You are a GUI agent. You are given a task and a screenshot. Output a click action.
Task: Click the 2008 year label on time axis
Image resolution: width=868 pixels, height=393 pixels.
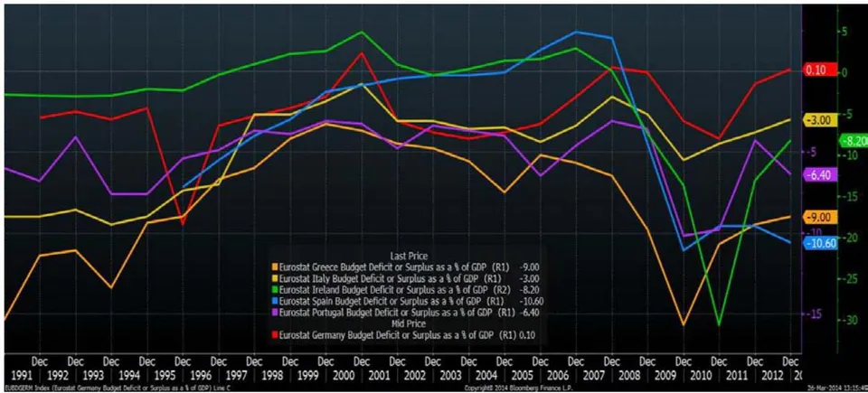coord(630,376)
